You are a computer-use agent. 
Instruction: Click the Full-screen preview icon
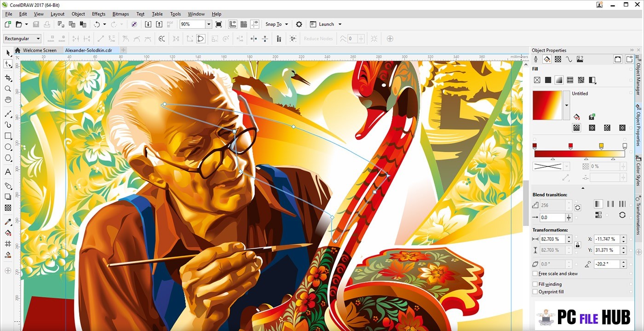pyautogui.click(x=218, y=24)
